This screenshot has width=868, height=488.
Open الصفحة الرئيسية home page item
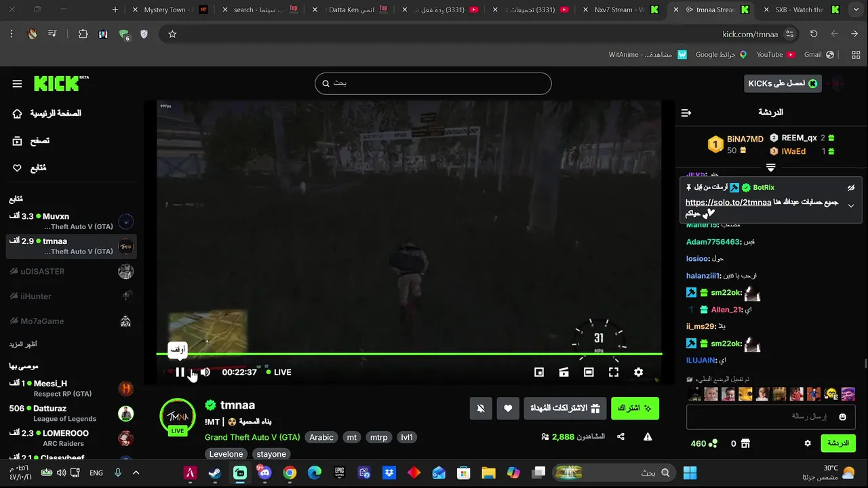click(x=47, y=113)
